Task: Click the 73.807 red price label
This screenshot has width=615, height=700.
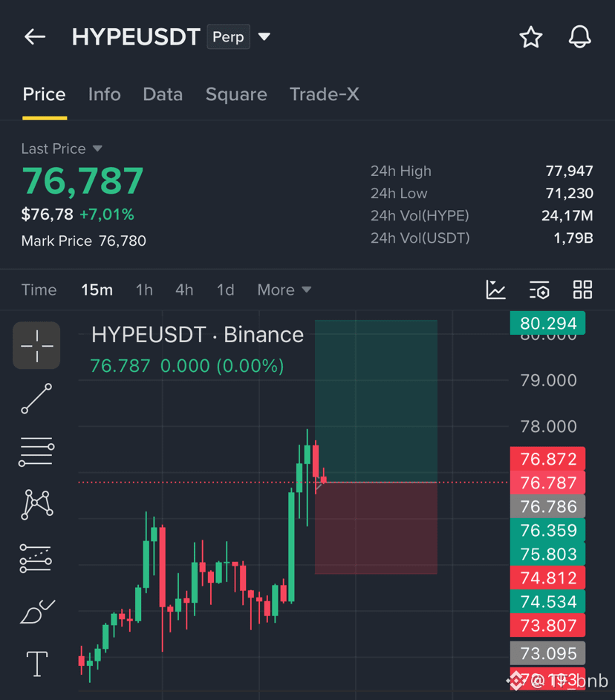Action: point(547,626)
